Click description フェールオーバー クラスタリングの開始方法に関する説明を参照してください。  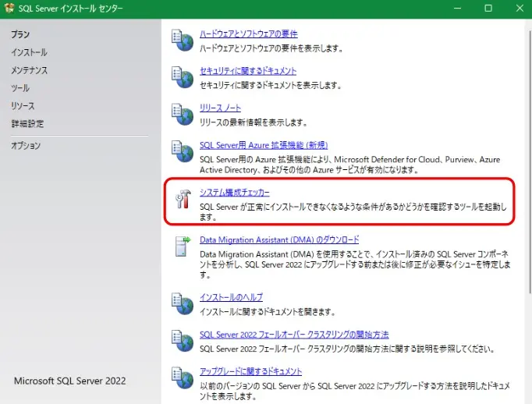pos(347,349)
